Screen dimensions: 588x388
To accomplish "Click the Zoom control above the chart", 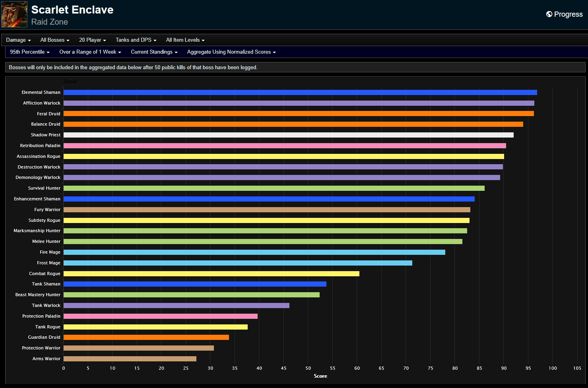I will pyautogui.click(x=70, y=81).
